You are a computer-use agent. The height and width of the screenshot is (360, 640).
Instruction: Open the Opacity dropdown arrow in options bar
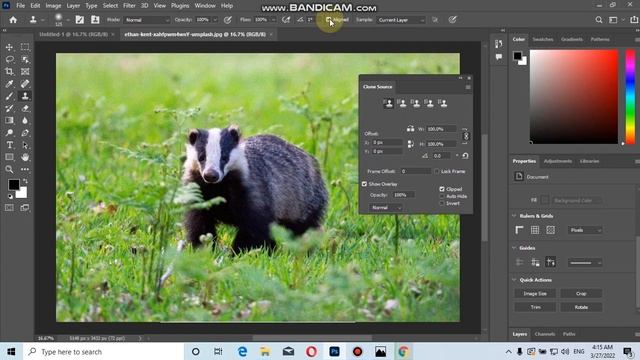[215, 20]
